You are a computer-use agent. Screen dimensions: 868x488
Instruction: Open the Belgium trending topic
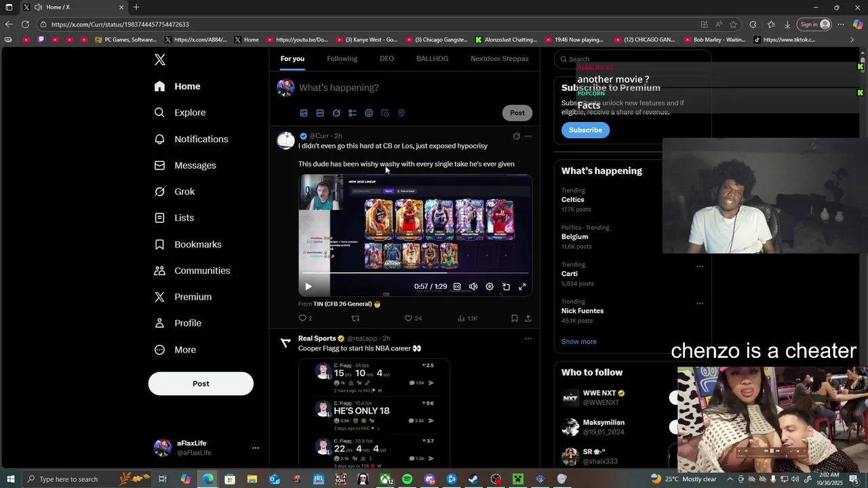coord(574,237)
